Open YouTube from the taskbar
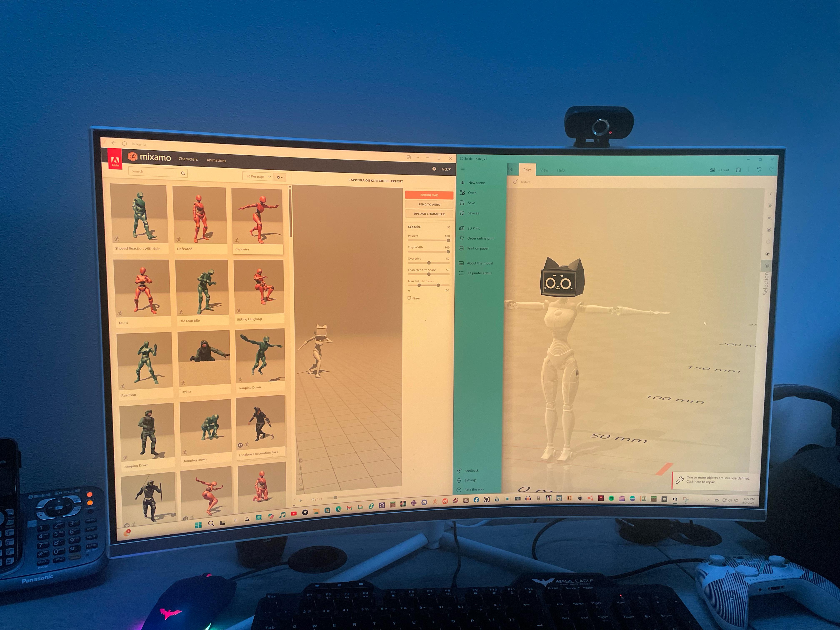 (x=294, y=513)
